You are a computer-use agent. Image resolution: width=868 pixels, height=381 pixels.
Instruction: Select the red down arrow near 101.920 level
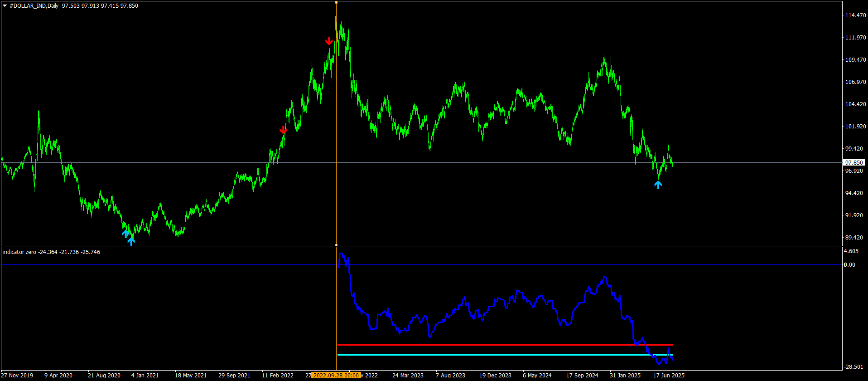pyautogui.click(x=283, y=130)
